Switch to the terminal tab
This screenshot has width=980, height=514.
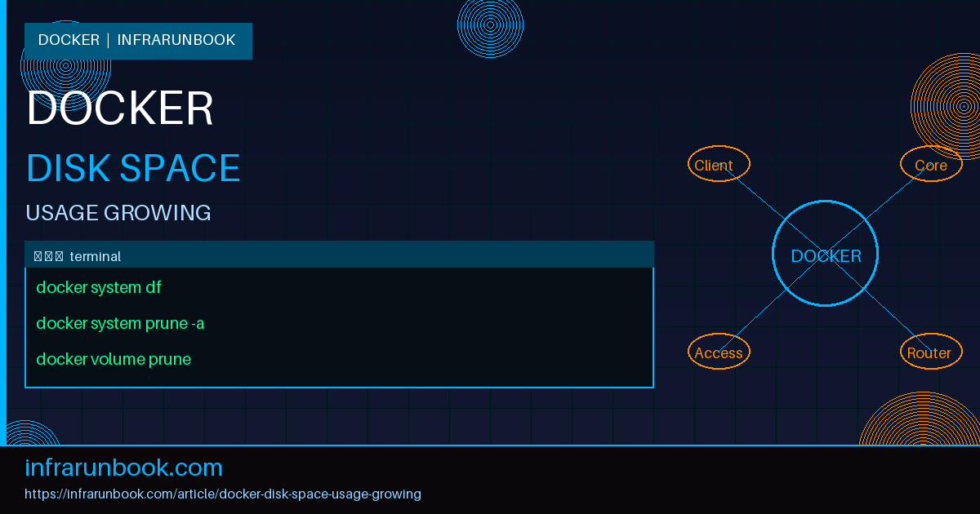click(x=96, y=255)
